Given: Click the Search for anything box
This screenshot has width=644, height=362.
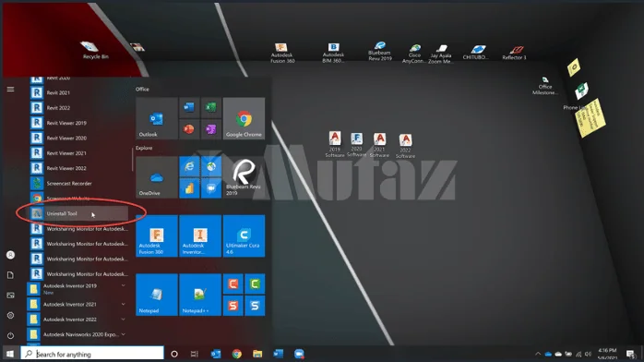Looking at the screenshot, I should point(92,354).
